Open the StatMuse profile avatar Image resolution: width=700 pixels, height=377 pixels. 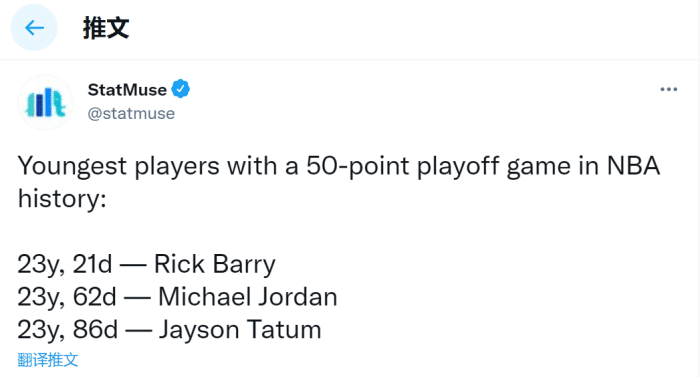[46, 102]
